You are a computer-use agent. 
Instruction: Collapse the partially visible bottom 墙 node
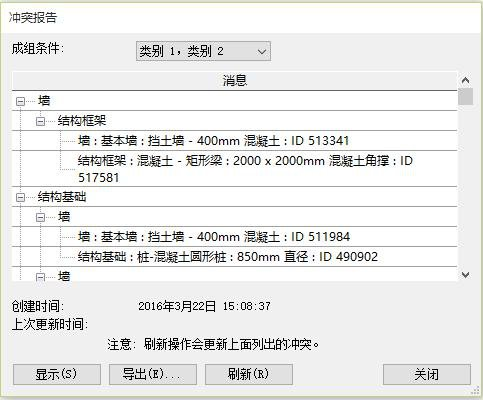point(40,277)
